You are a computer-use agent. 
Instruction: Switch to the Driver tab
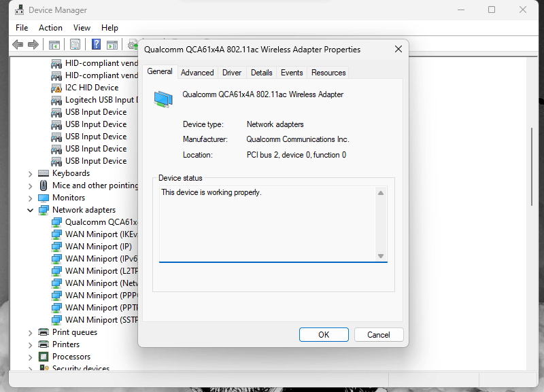[x=232, y=73]
